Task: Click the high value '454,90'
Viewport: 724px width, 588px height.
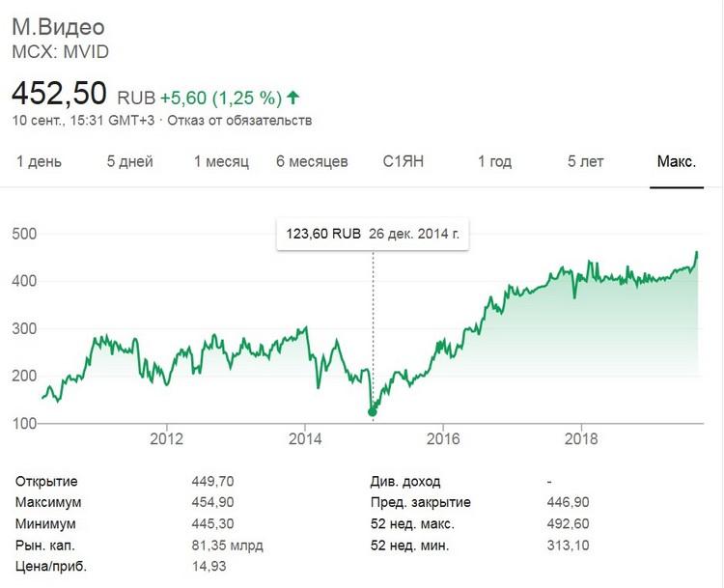Action: [213, 502]
